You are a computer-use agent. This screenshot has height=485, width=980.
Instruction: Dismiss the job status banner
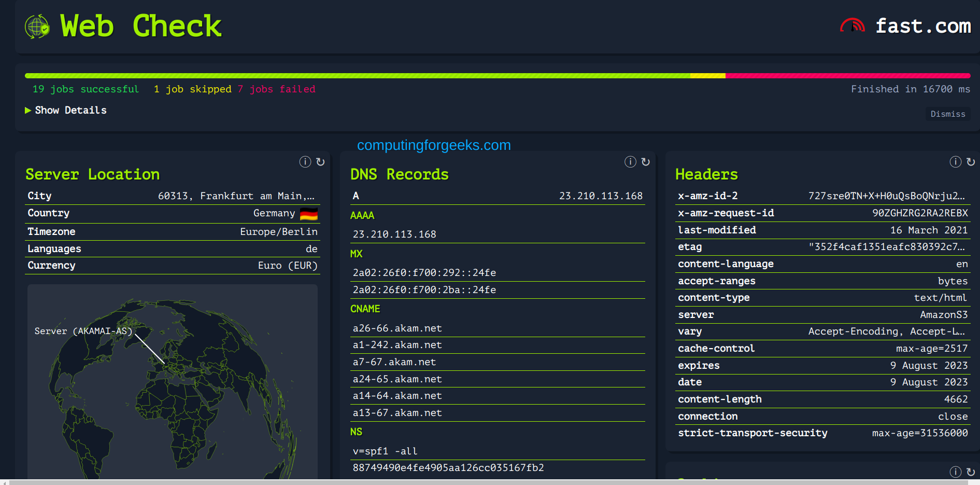[948, 114]
